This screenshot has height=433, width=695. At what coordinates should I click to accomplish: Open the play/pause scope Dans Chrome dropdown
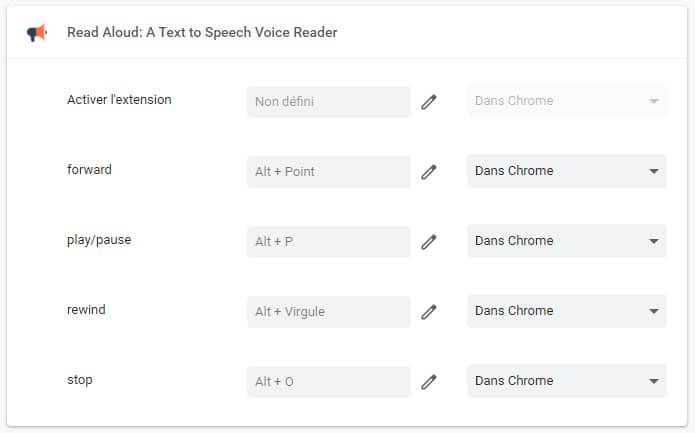click(567, 241)
